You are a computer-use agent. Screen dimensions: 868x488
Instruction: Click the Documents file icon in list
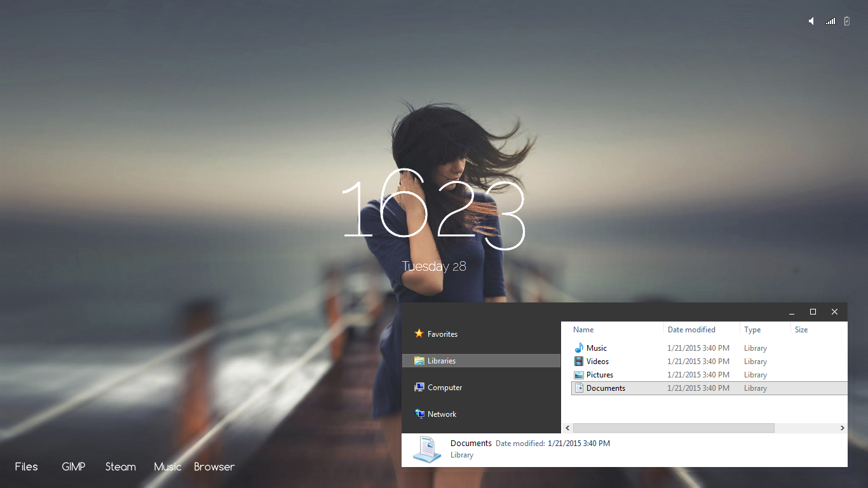coord(579,388)
